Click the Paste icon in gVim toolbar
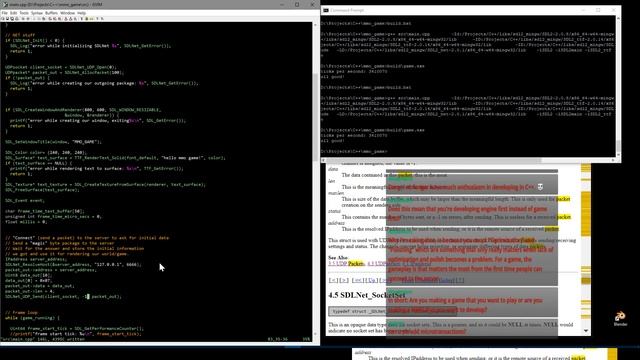 [x=44, y=19]
